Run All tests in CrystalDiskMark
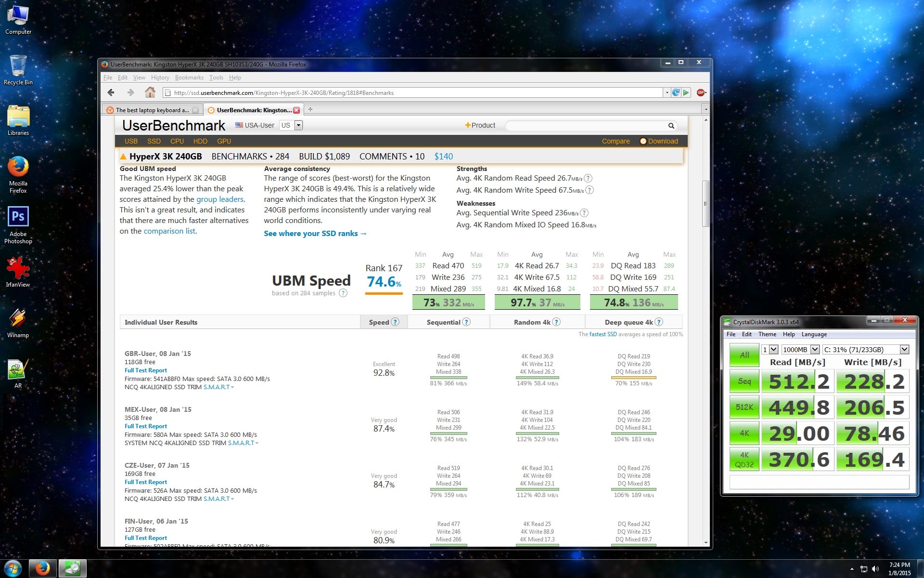The width and height of the screenshot is (924, 578). click(744, 355)
